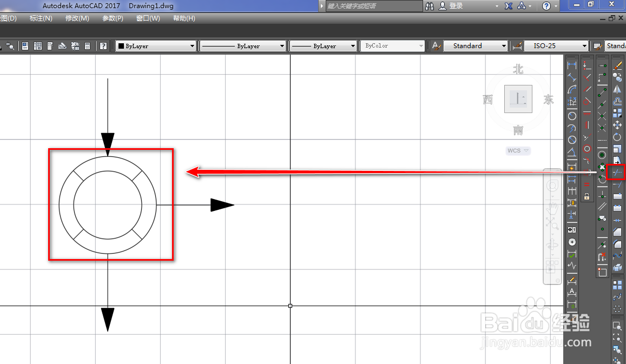Select the Move tool
The image size is (626, 364).
click(x=617, y=125)
